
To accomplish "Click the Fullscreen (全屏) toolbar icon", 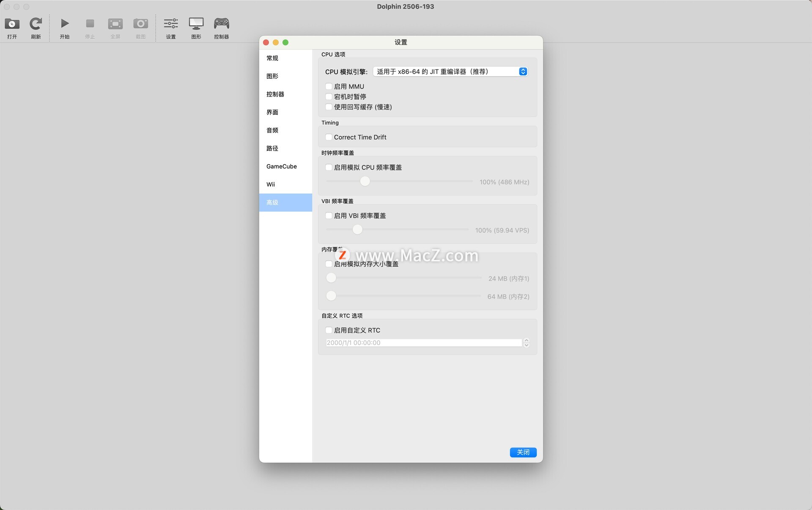I will [x=115, y=24].
